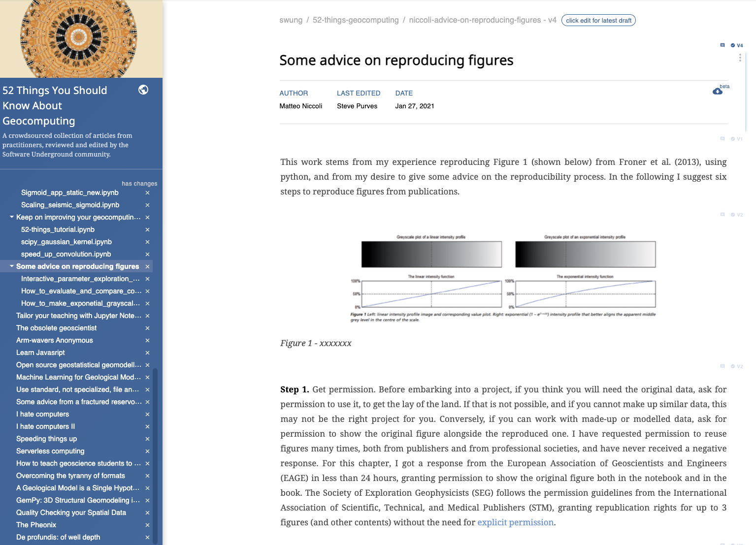The height and width of the screenshot is (545, 756).
Task: Follow the 'explicit permission' hyperlink
Action: (x=515, y=522)
